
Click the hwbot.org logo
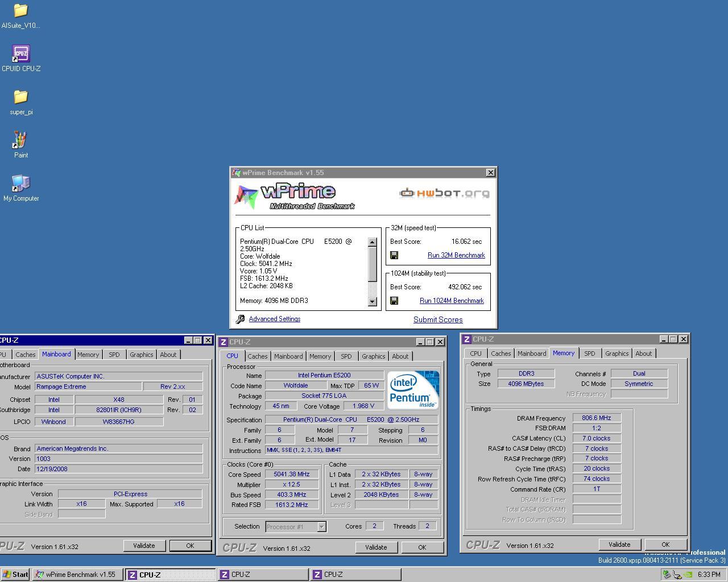click(444, 193)
